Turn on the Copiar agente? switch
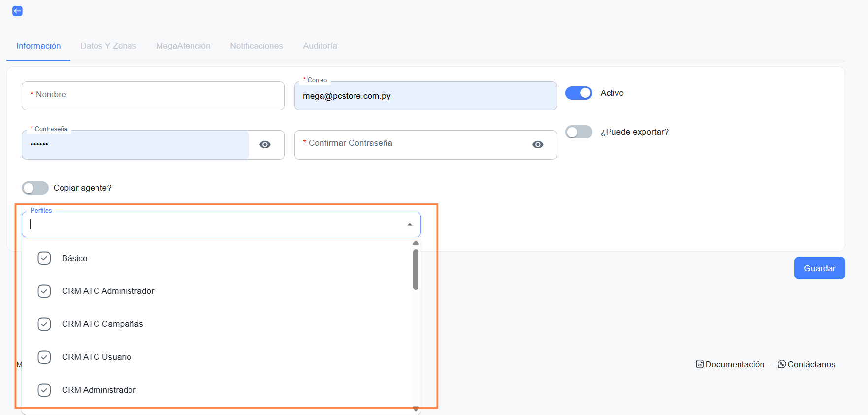The width and height of the screenshot is (868, 415). (x=35, y=188)
